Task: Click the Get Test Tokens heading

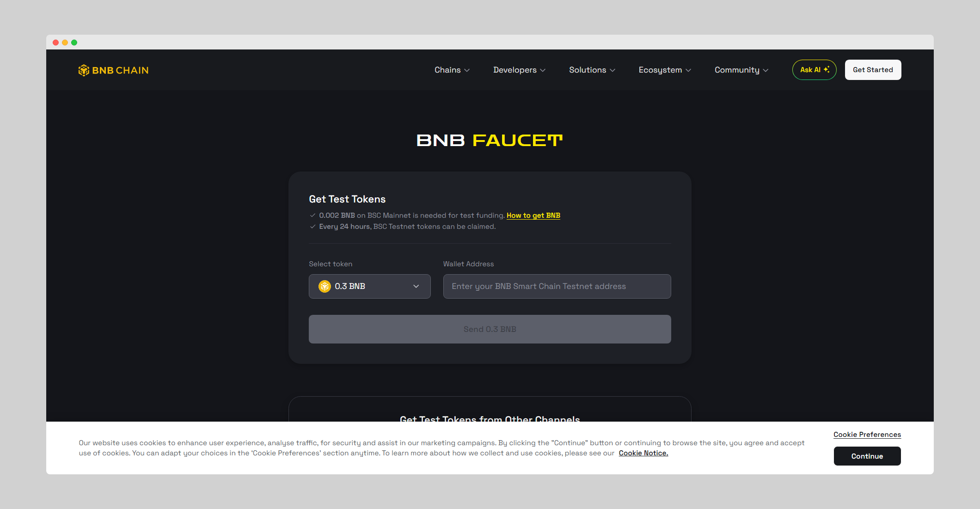Action: coord(347,199)
